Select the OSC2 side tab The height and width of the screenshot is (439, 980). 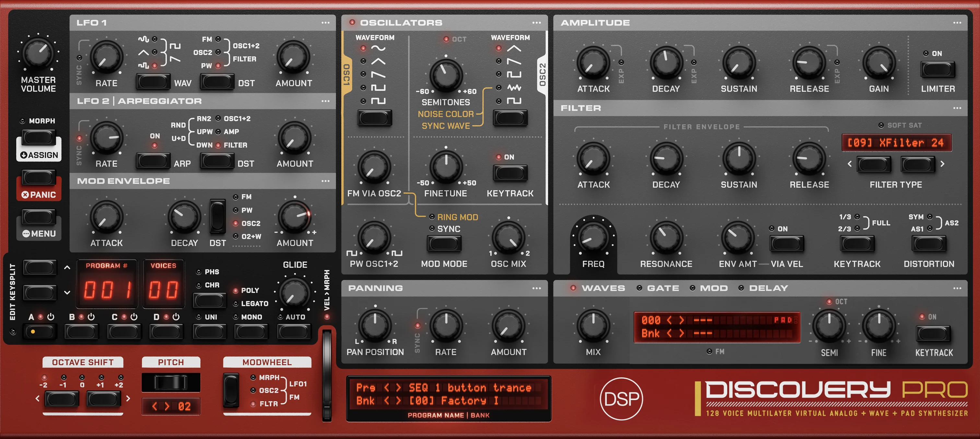click(x=542, y=75)
